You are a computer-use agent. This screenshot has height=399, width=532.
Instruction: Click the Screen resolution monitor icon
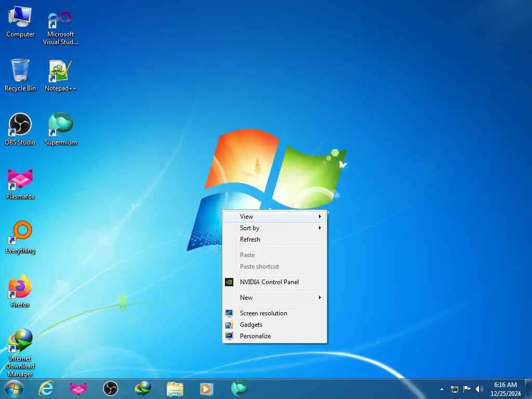[x=229, y=313]
